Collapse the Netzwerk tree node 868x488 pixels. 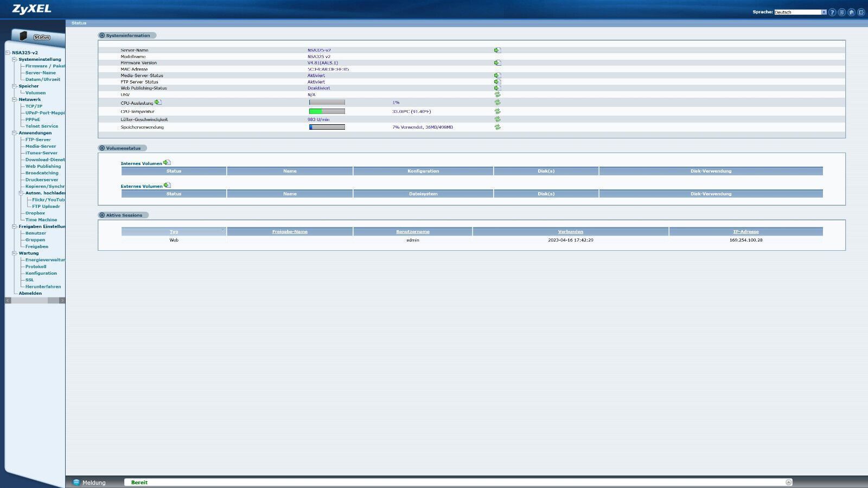pyautogui.click(x=14, y=99)
